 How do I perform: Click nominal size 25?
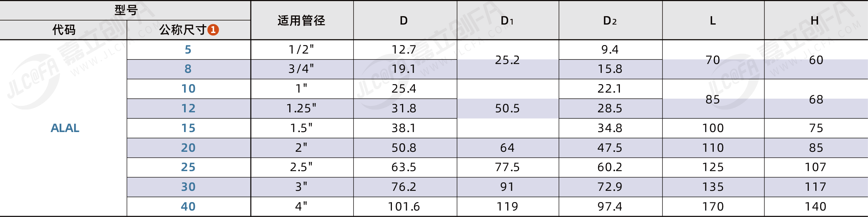point(188,167)
